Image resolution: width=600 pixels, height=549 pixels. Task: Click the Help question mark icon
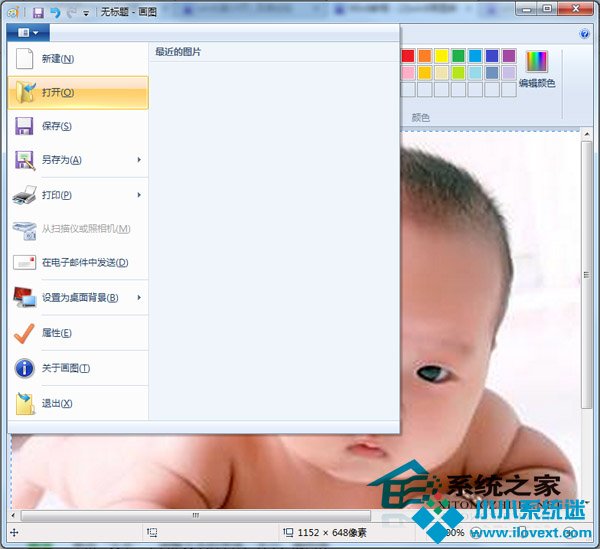click(x=584, y=34)
